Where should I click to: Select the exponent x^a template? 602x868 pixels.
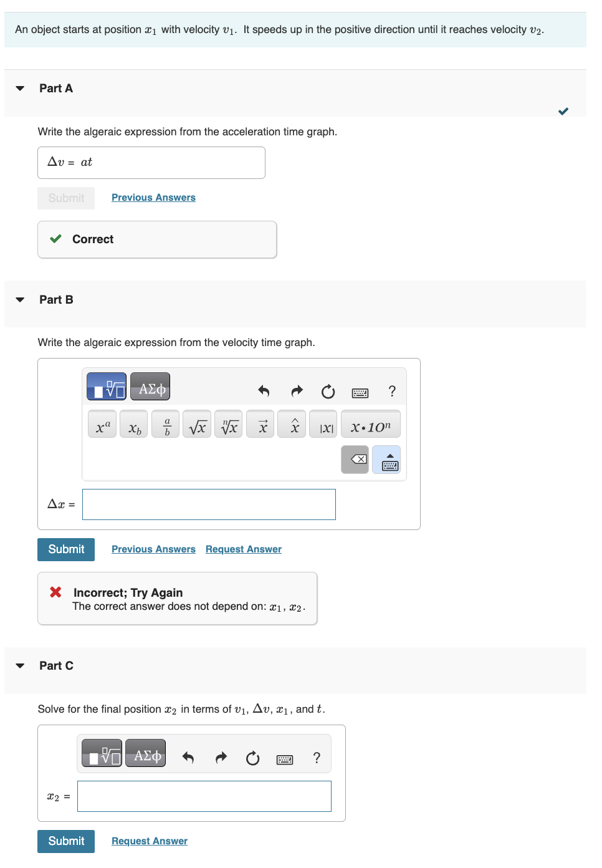pyautogui.click(x=102, y=424)
